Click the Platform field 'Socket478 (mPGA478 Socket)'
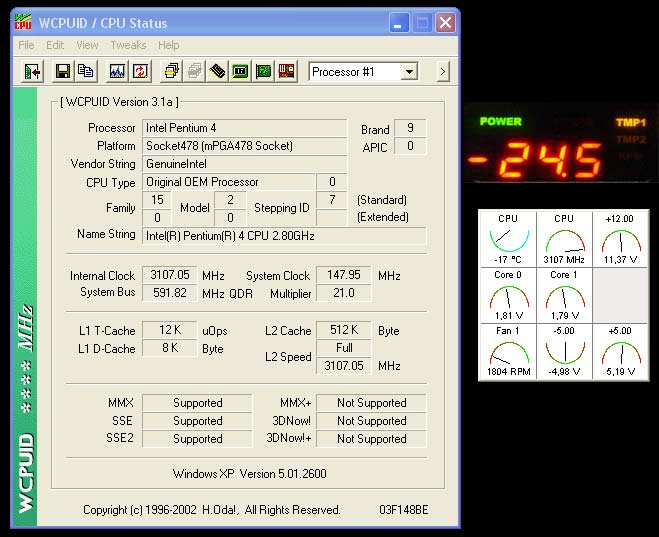This screenshot has width=659, height=537. point(245,146)
